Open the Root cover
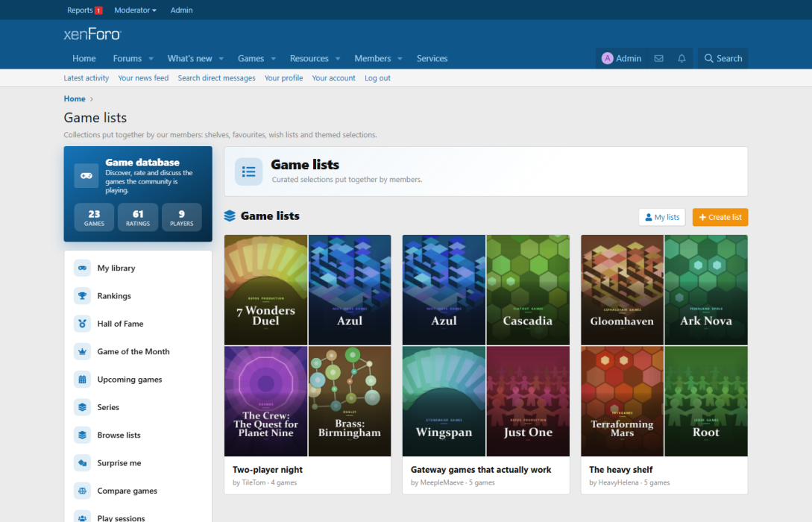The image size is (812, 522). (x=706, y=401)
